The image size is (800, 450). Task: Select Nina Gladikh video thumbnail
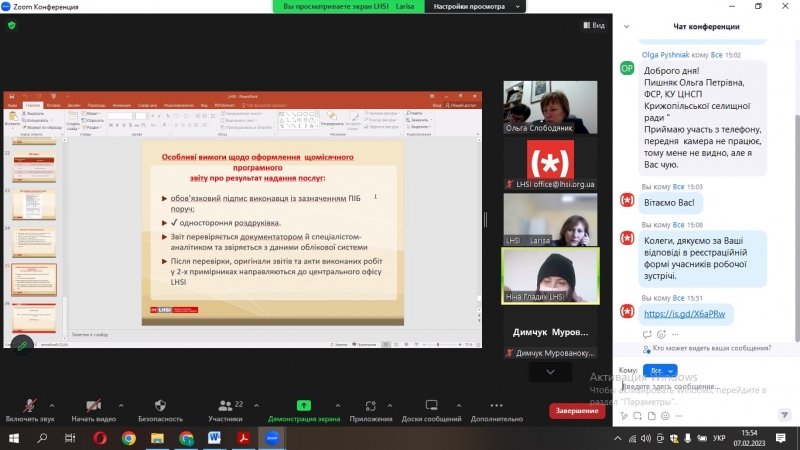point(549,275)
